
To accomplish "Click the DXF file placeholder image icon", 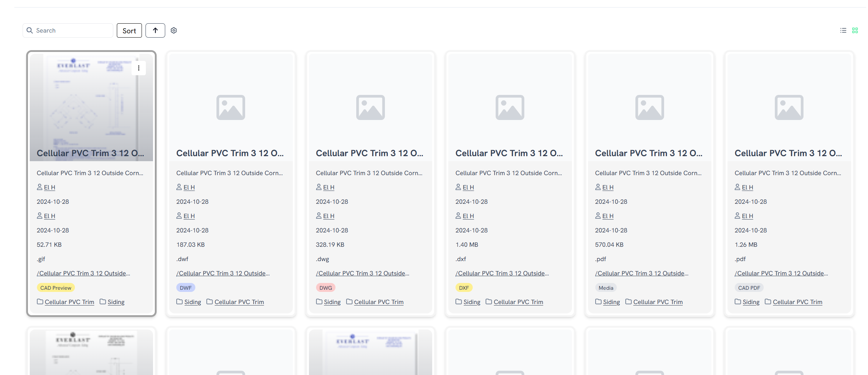I will point(510,107).
